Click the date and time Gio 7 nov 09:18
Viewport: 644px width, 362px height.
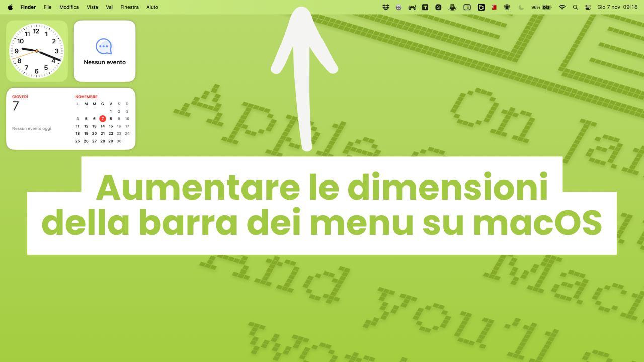pos(617,7)
